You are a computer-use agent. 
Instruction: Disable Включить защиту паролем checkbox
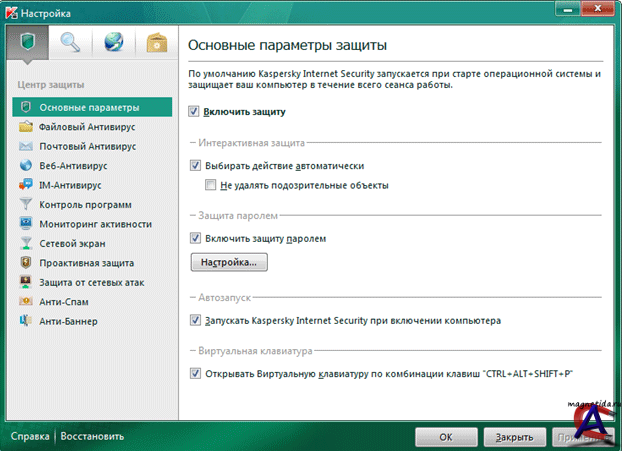coord(195,239)
